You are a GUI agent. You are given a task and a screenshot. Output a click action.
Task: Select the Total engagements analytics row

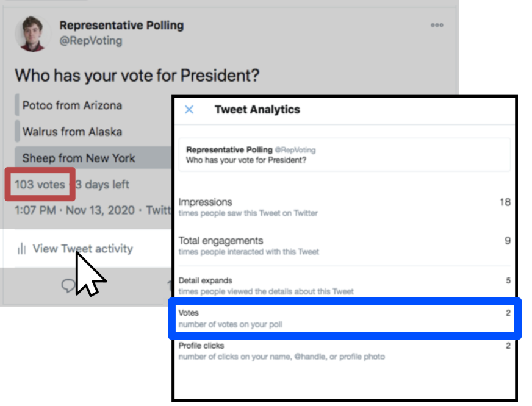coord(344,245)
